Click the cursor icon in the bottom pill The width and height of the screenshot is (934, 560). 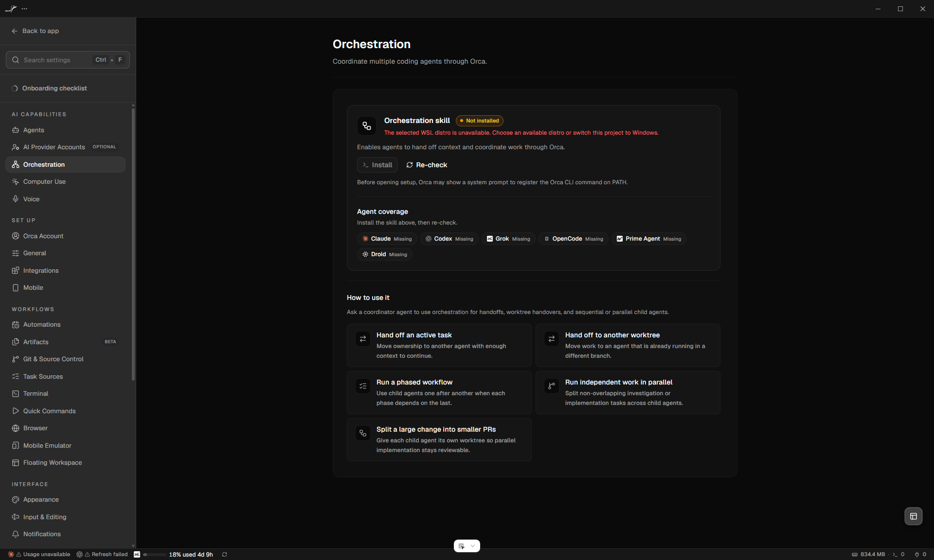click(461, 546)
